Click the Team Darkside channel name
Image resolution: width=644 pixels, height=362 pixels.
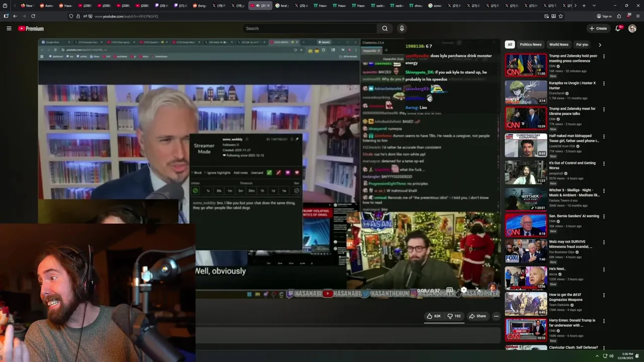click(x=559, y=305)
